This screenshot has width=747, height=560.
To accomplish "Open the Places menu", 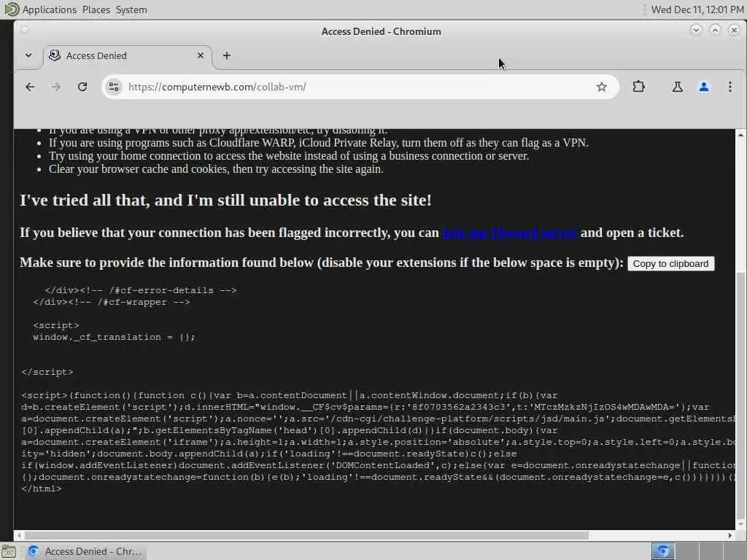I will click(x=96, y=9).
